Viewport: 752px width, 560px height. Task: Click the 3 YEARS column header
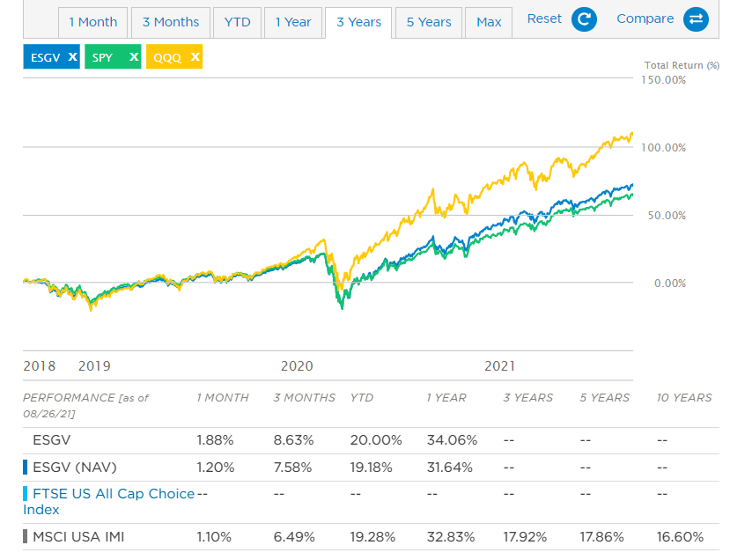(528, 397)
